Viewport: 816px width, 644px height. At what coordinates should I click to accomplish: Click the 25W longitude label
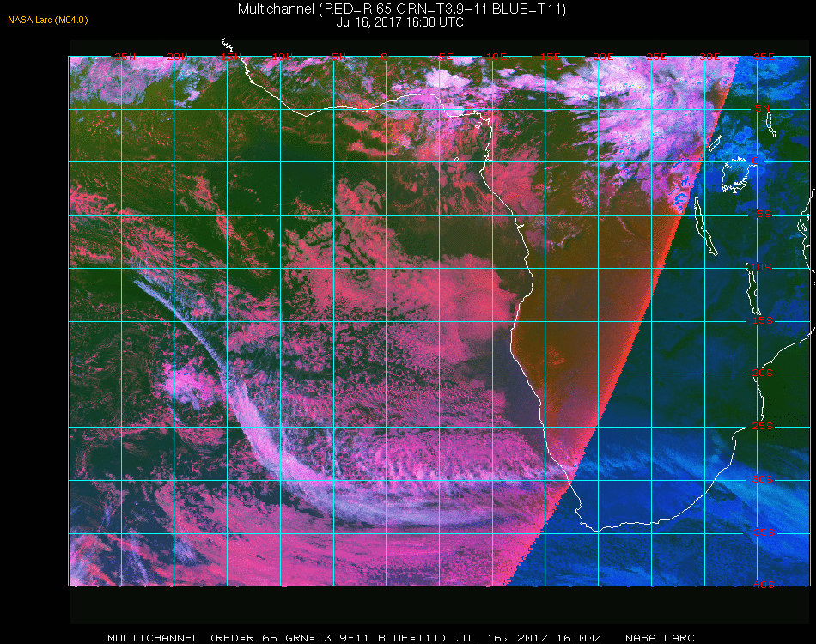(x=125, y=57)
